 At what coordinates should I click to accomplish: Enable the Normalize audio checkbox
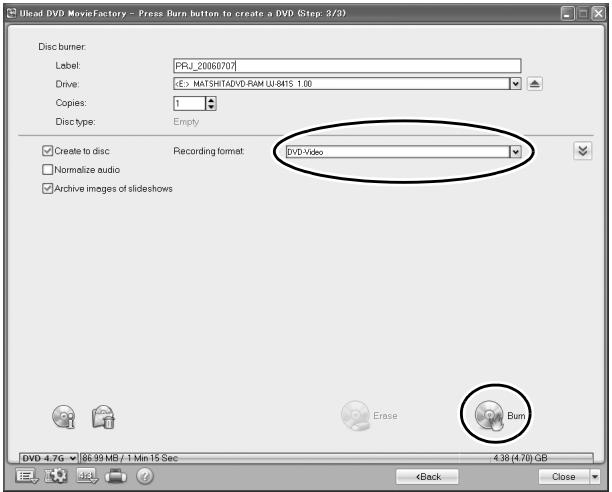pos(47,170)
